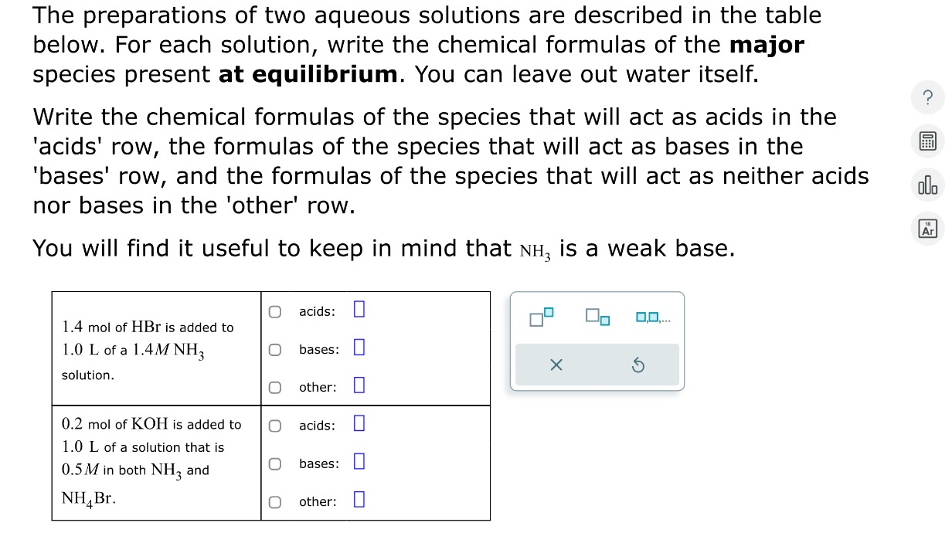Select the radio next to other for HBr solution
The height and width of the screenshot is (560, 952).
click(x=274, y=387)
